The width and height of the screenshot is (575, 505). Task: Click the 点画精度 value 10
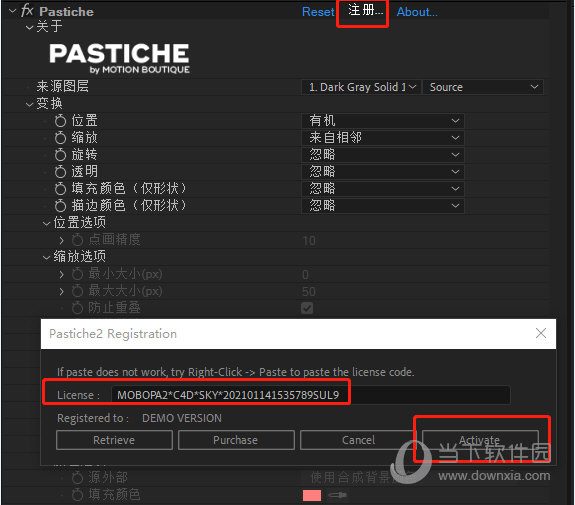tap(309, 241)
